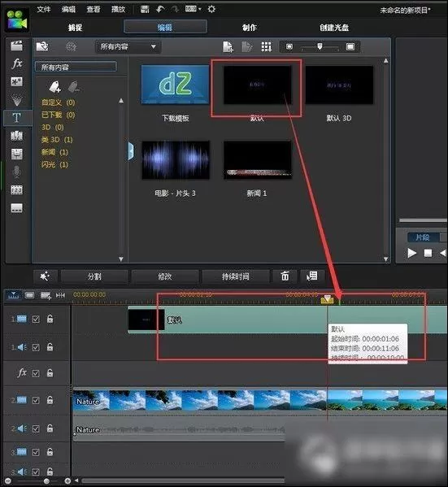Open the Media room clapperboard icon
448x487 pixels.
[17, 46]
